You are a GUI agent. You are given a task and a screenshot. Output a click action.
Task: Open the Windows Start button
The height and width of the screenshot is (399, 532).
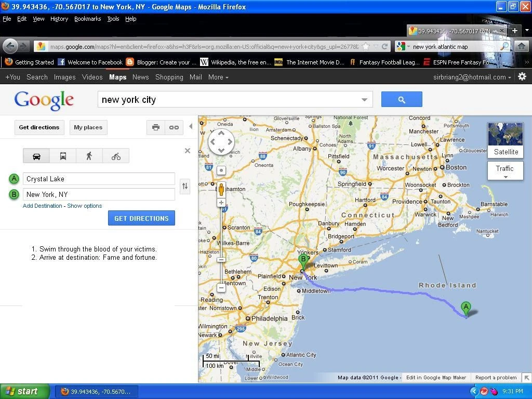pos(24,391)
